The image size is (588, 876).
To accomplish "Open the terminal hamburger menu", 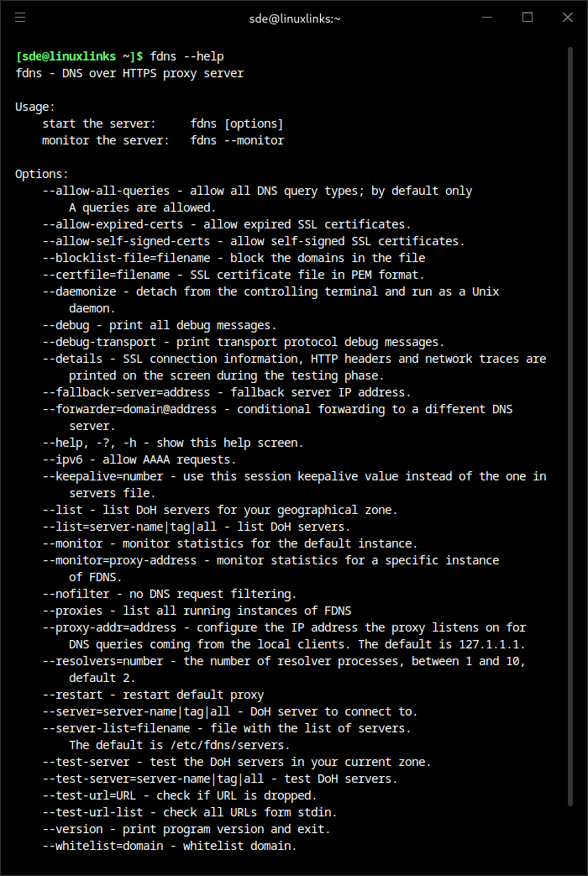I will (x=20, y=18).
